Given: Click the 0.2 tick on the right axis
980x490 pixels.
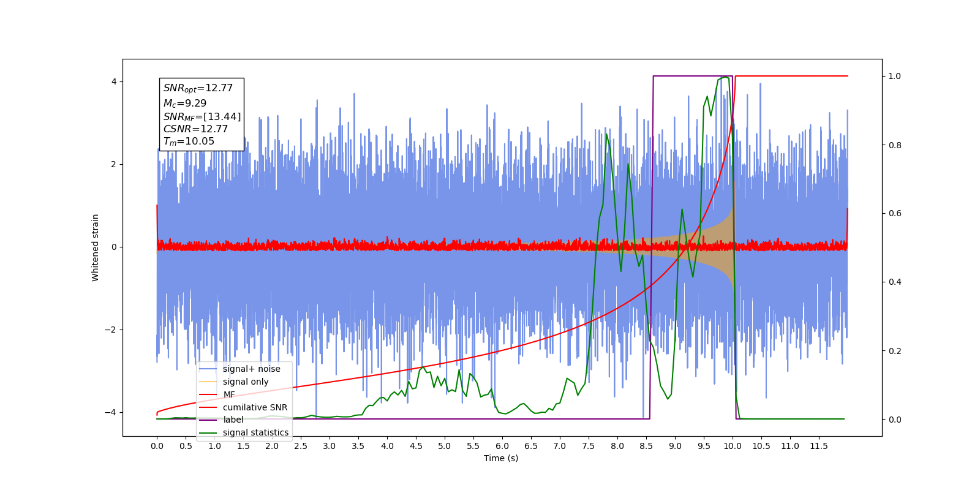Looking at the screenshot, I should pos(895,351).
